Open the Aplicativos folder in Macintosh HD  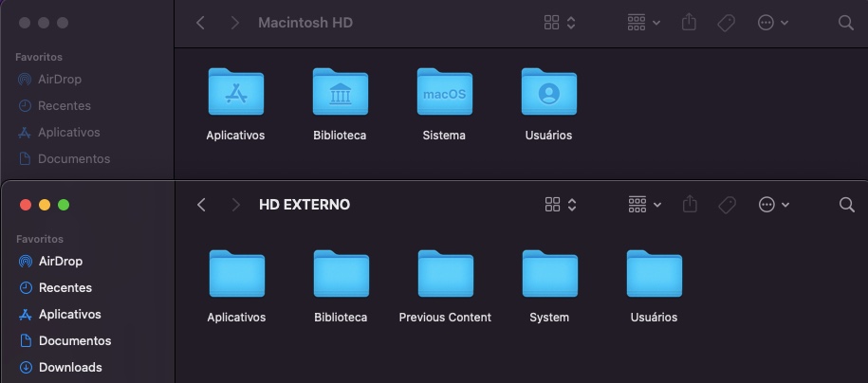coord(235,93)
